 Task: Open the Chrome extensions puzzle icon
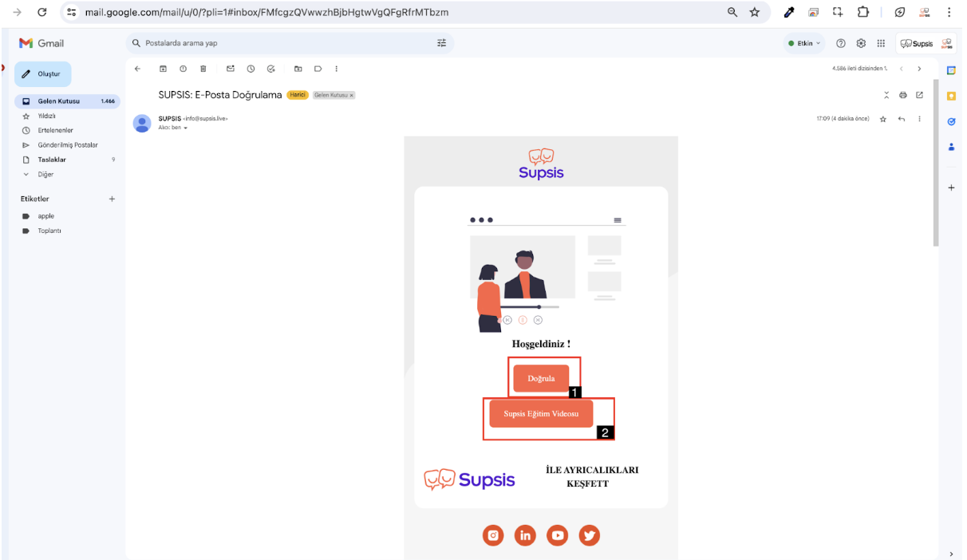tap(862, 12)
